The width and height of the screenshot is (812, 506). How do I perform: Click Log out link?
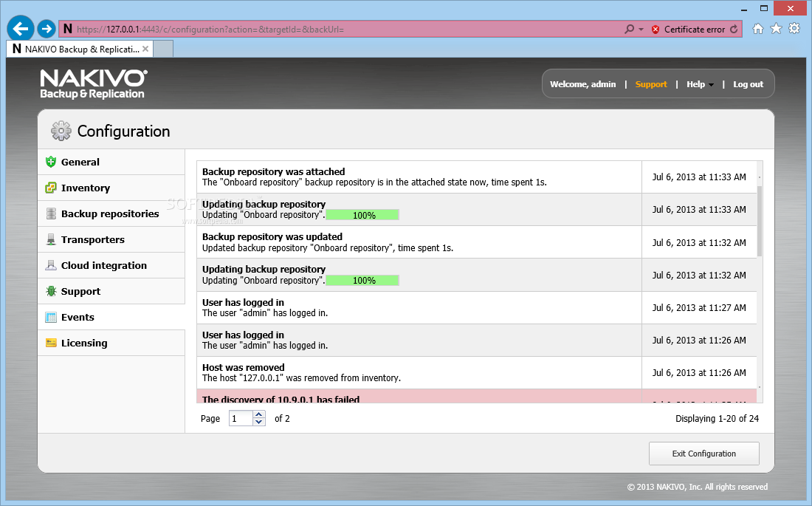pos(748,84)
